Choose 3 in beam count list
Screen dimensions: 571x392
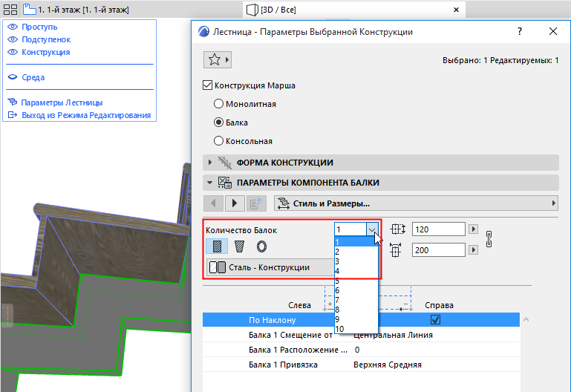(x=356, y=261)
